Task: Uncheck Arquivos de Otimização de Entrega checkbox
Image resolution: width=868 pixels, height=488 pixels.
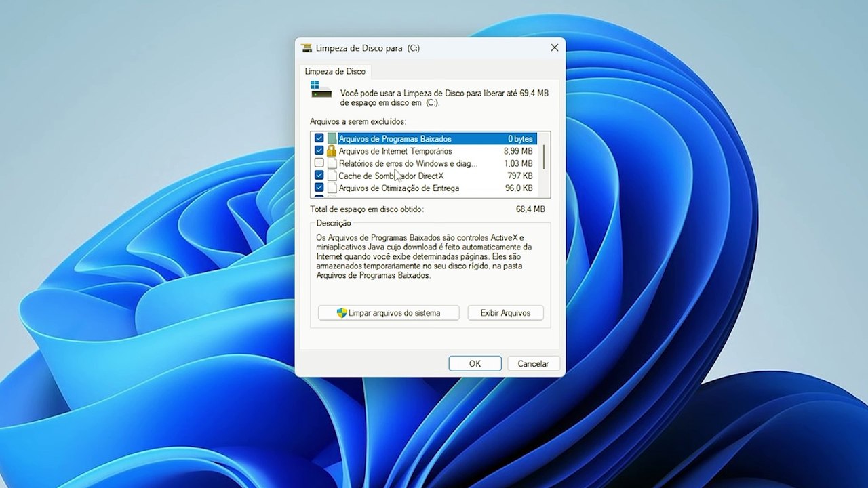Action: [x=319, y=188]
